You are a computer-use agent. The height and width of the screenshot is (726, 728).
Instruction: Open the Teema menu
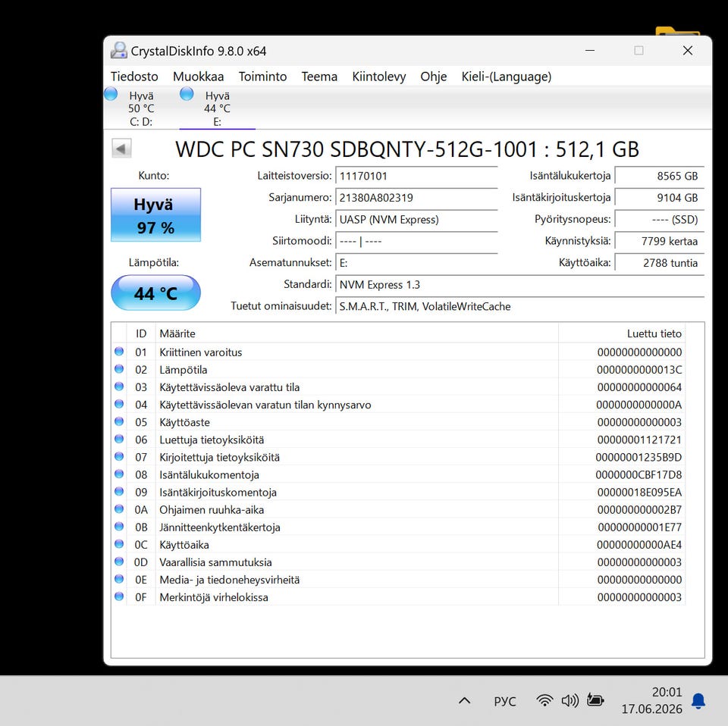tap(319, 77)
